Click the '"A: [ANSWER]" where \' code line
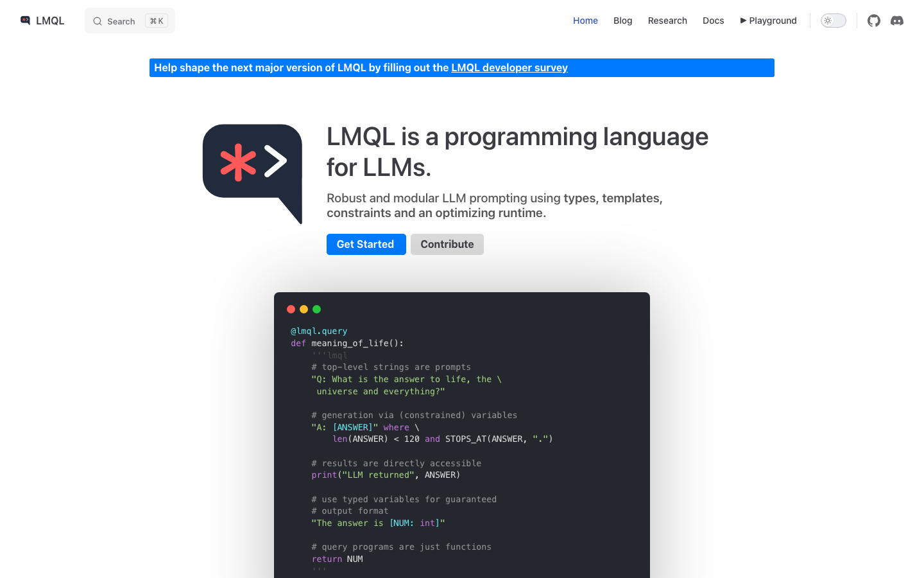Screen dimensions: 924x578 (365, 427)
